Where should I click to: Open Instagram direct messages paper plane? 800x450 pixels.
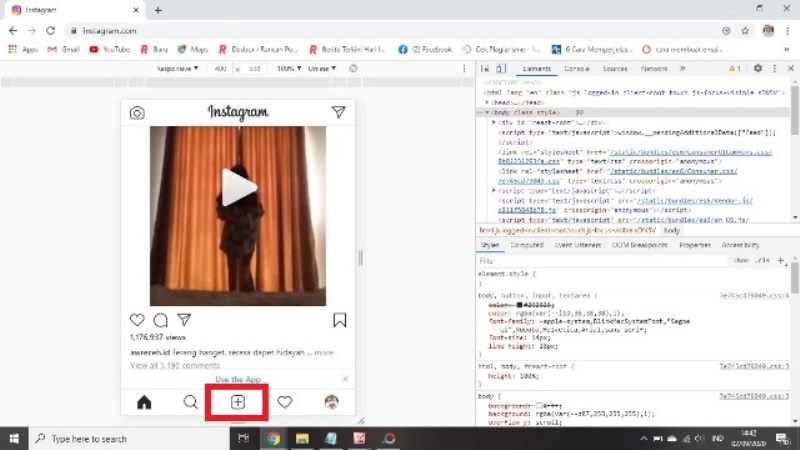point(339,112)
